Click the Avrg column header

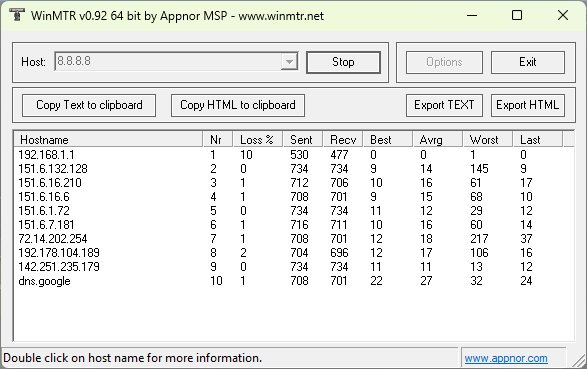click(x=437, y=140)
